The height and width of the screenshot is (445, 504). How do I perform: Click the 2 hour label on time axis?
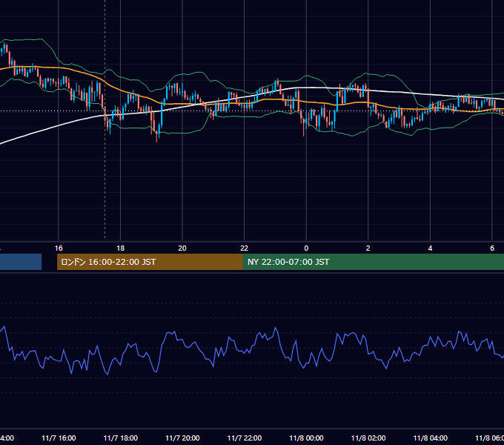368,248
